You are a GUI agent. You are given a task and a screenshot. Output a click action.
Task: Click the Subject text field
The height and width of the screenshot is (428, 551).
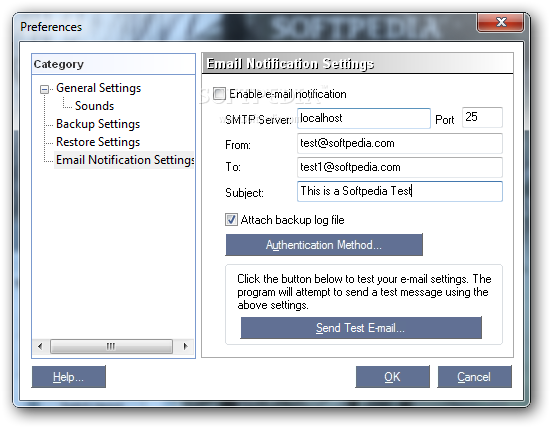pyautogui.click(x=400, y=191)
